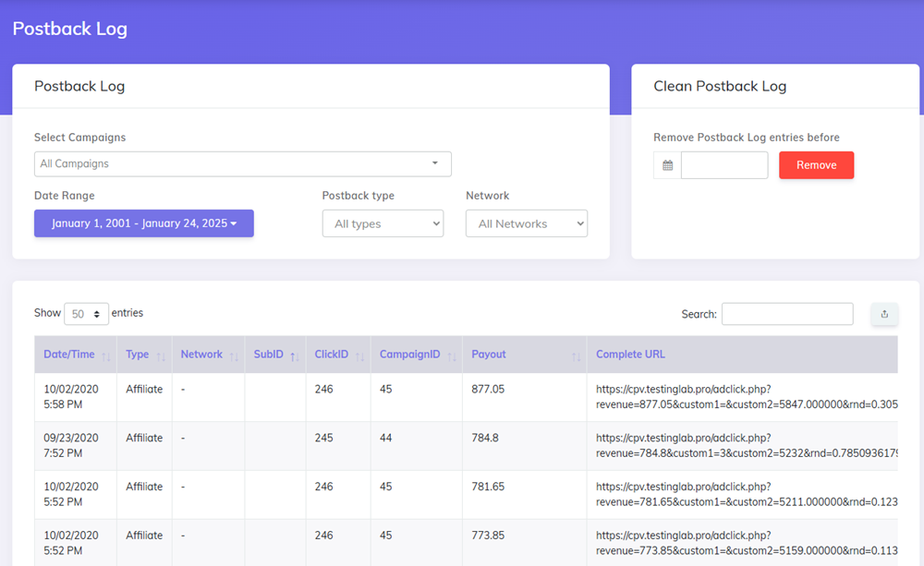Click the remove-before date input field
924x566 pixels.
[x=724, y=165]
